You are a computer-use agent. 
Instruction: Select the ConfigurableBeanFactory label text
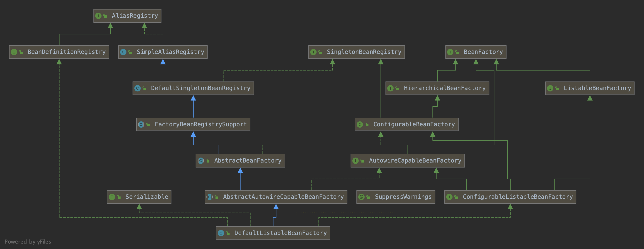tap(414, 124)
